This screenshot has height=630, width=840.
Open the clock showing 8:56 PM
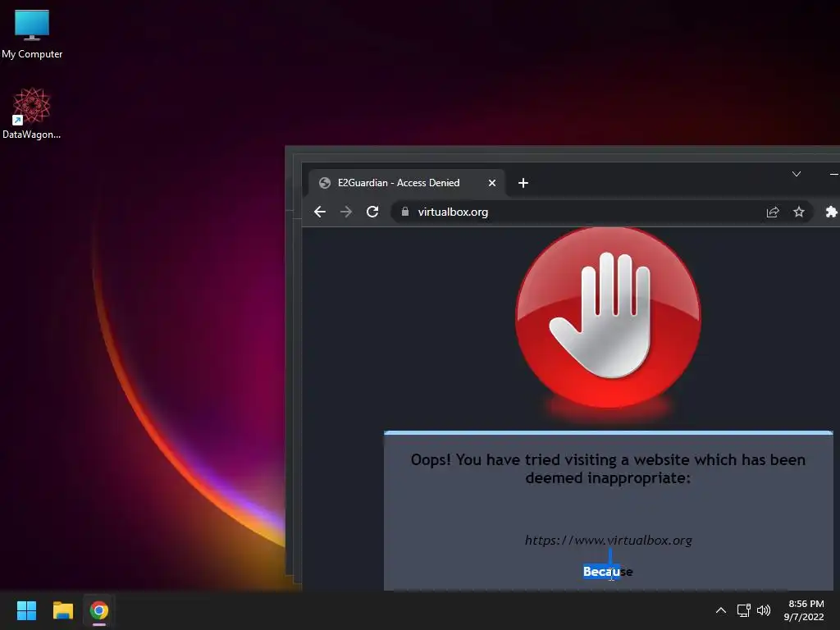806,604
